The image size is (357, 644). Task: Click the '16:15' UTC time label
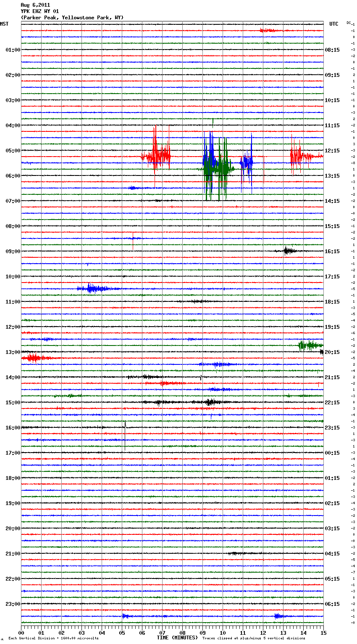pos(332,251)
